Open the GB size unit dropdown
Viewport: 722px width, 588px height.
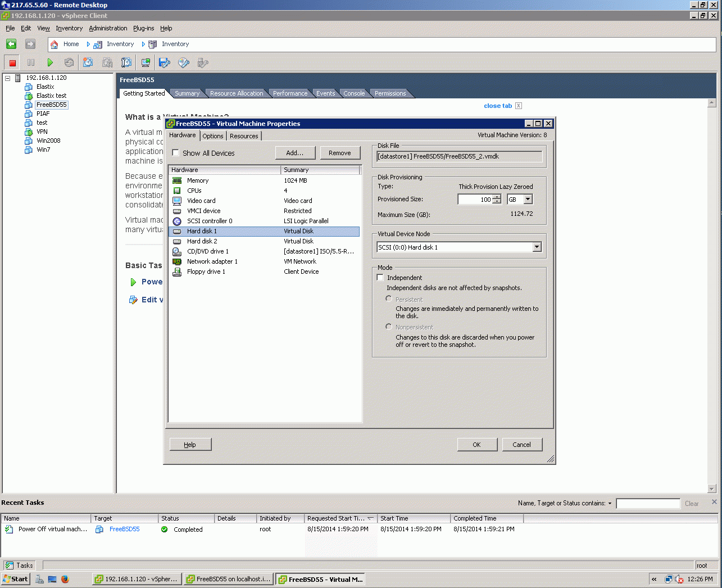[x=528, y=200]
